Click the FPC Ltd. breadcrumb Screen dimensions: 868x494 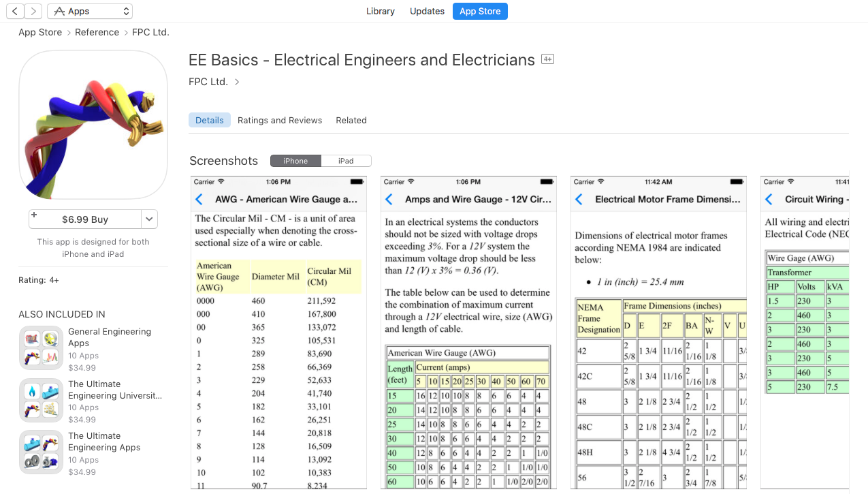point(150,32)
